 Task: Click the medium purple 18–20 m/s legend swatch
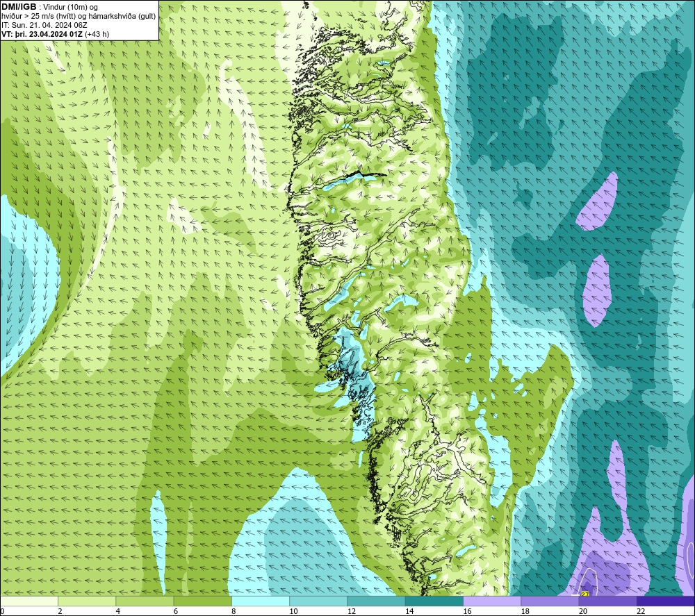(x=550, y=601)
